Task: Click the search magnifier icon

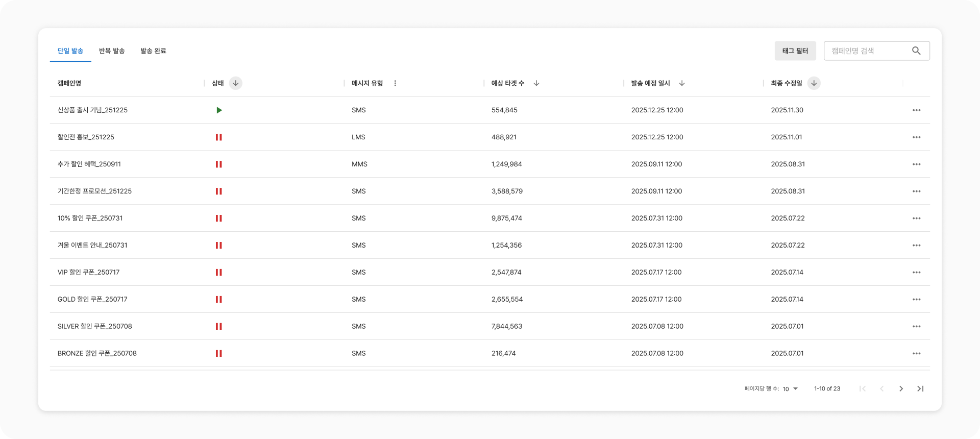Action: pyautogui.click(x=916, y=51)
